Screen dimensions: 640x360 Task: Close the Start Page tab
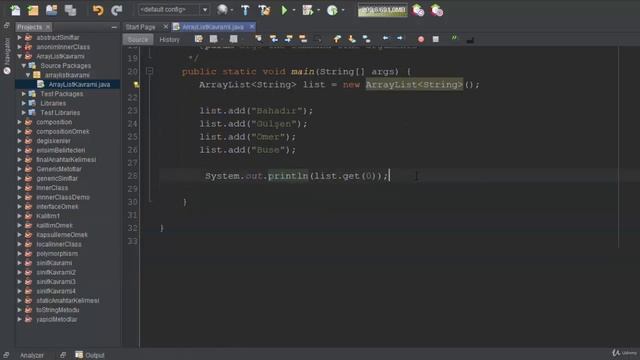pos(165,27)
